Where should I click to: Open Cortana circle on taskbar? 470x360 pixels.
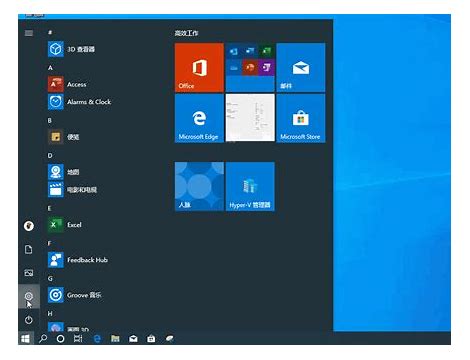coord(60,339)
